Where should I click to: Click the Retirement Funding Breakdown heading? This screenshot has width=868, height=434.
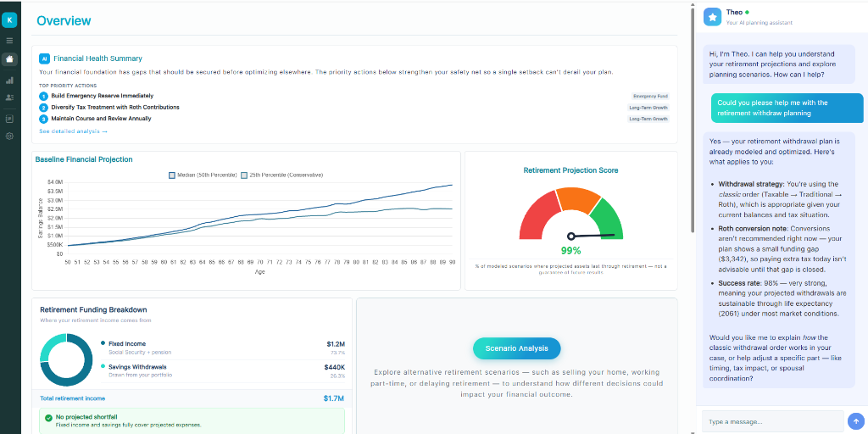tap(93, 310)
